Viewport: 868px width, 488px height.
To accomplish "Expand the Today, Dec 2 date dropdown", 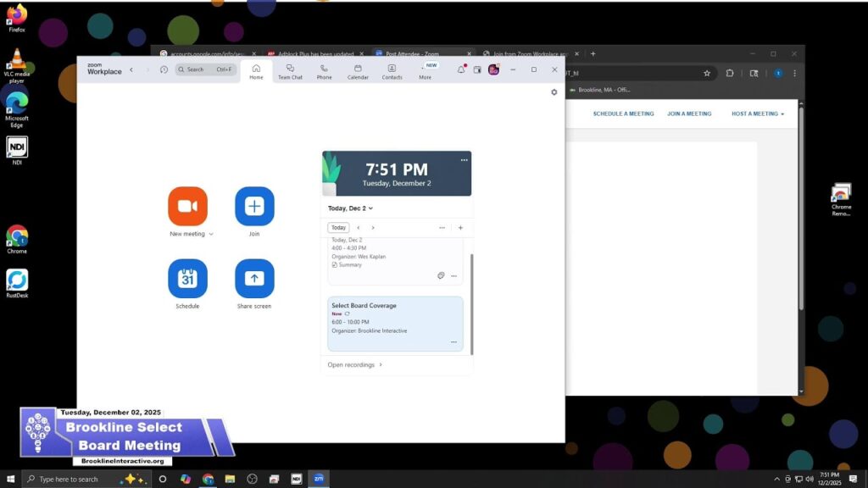I will [x=370, y=208].
